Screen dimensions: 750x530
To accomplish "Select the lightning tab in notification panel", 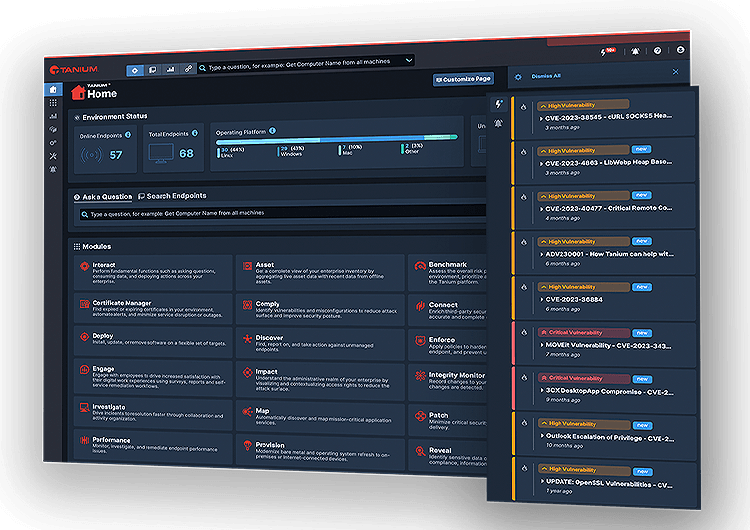I will tap(498, 104).
